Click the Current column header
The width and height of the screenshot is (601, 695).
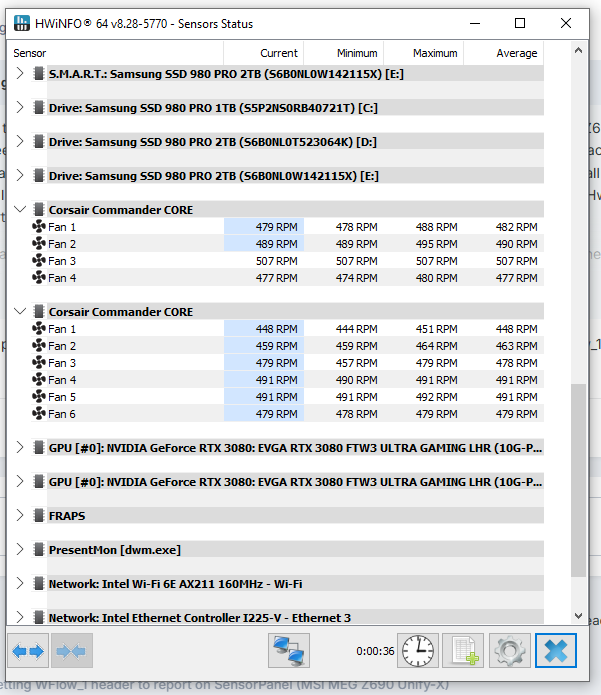pos(264,53)
